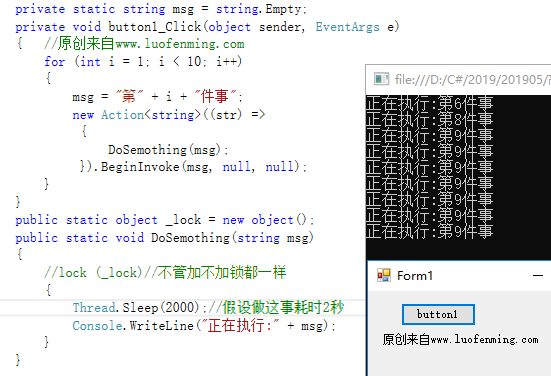Click the console output line with 第6件事
The height and width of the screenshot is (376, 551).
(429, 103)
